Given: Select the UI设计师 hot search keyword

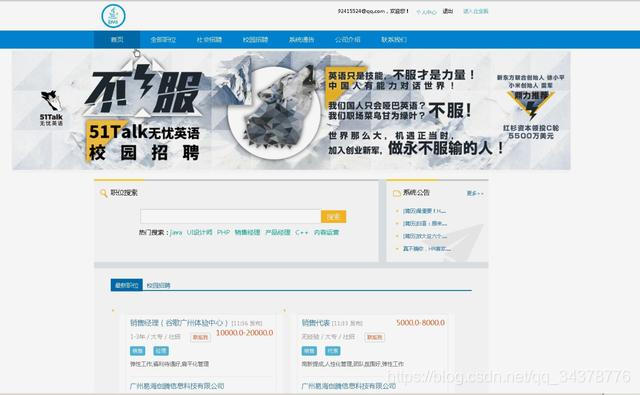Looking at the screenshot, I should [x=199, y=232].
